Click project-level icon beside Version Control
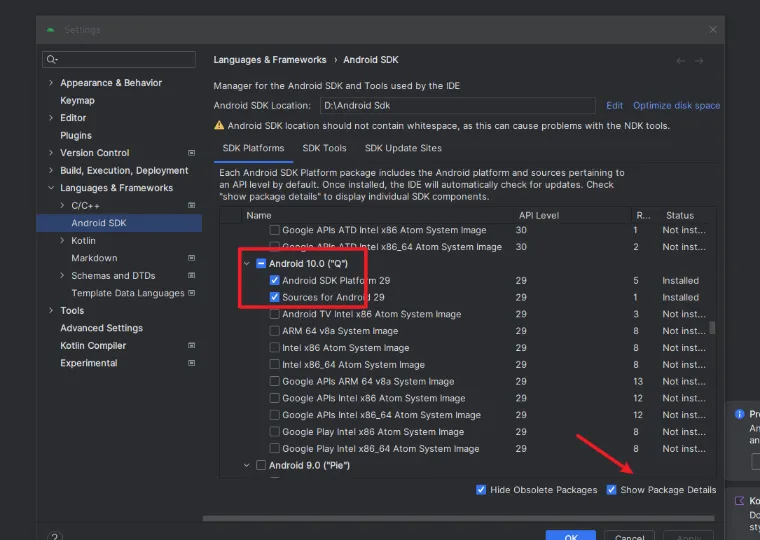 pyautogui.click(x=191, y=153)
